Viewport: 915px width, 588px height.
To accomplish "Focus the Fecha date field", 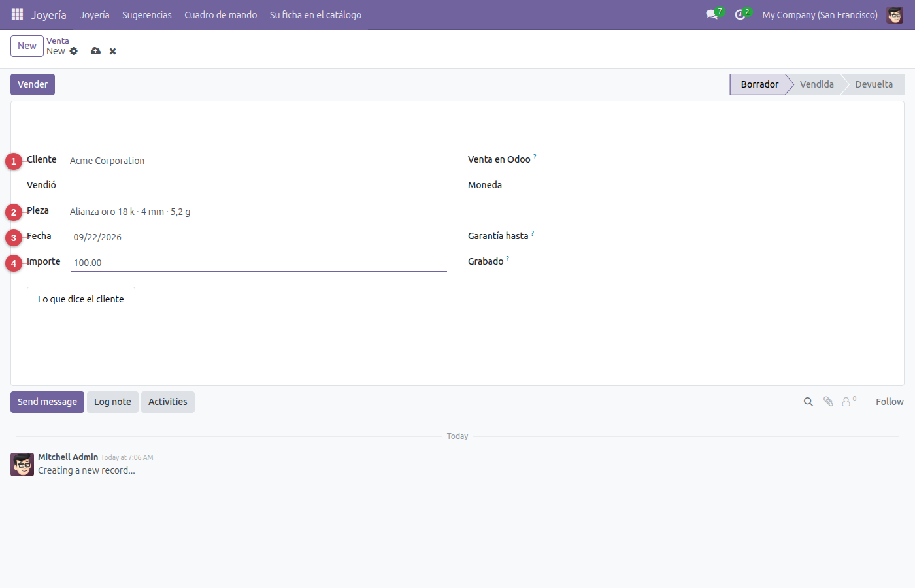I will click(x=259, y=237).
